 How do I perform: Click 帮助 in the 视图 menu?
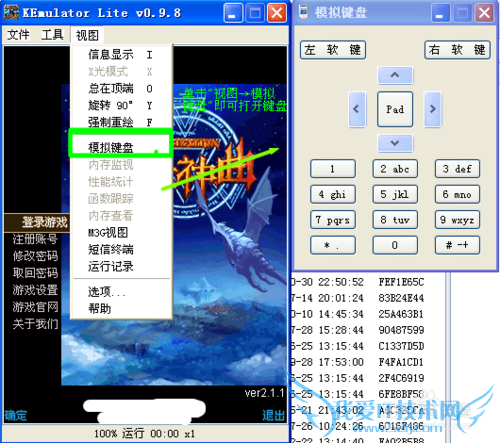point(121,308)
